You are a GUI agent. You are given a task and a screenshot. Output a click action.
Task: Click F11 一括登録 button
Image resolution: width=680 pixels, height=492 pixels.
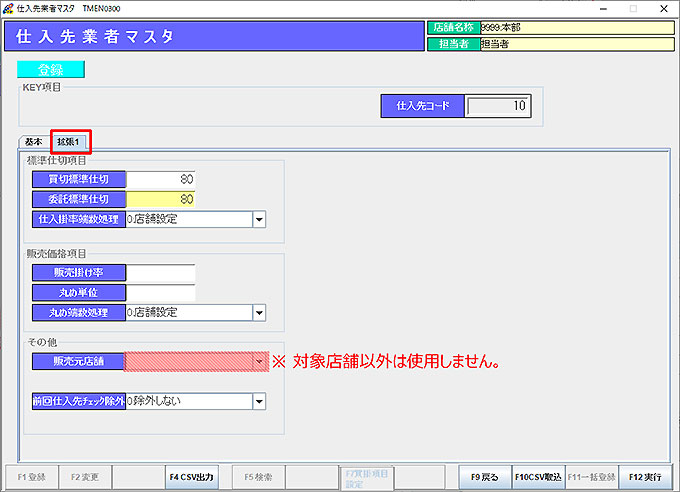[592, 477]
